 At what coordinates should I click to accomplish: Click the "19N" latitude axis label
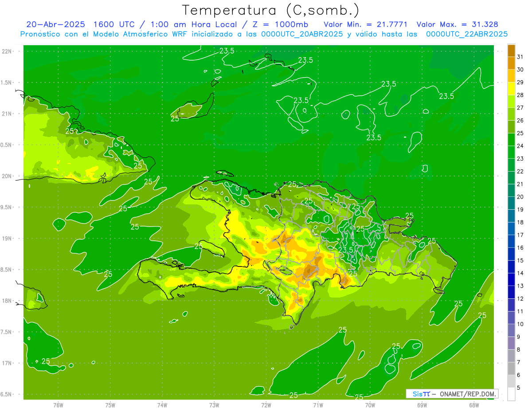click(x=7, y=238)
